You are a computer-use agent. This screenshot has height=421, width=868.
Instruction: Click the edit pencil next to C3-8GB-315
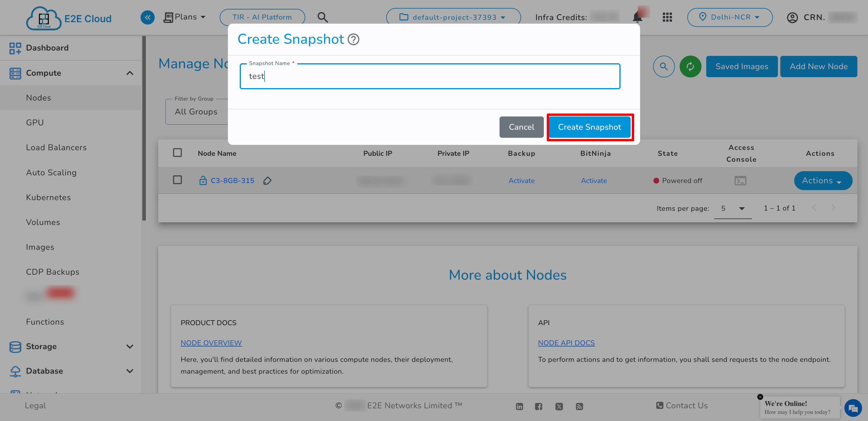coord(267,181)
